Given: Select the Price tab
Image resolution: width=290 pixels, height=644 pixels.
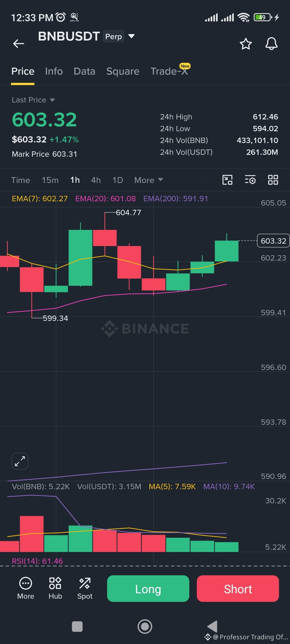Looking at the screenshot, I should (23, 71).
